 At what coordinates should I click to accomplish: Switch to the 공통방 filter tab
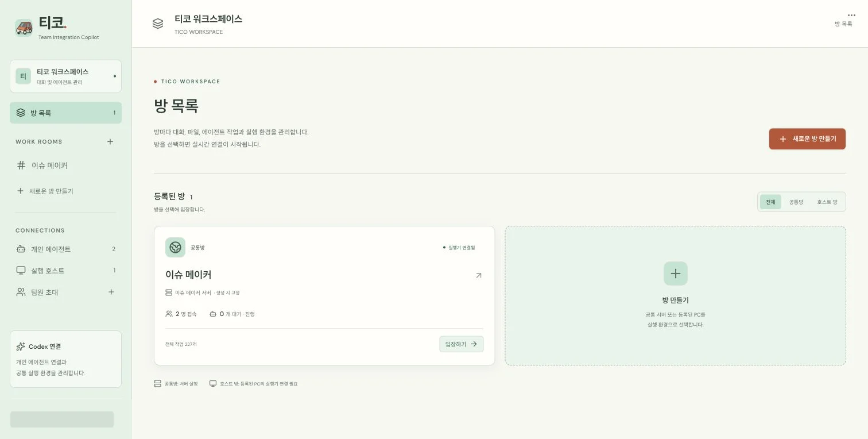point(796,202)
